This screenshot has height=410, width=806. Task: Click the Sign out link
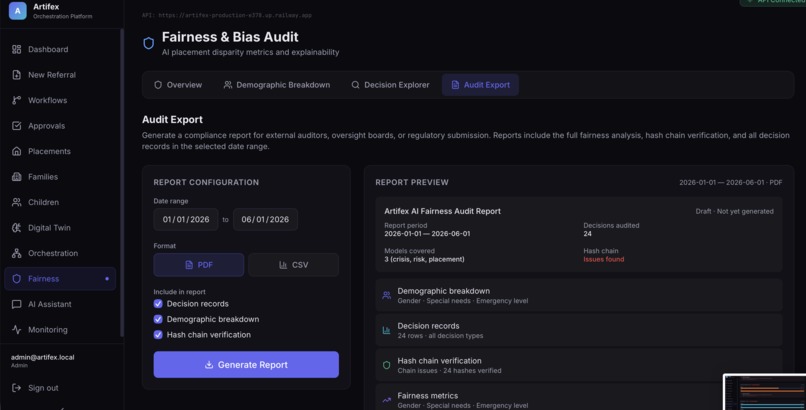[43, 388]
